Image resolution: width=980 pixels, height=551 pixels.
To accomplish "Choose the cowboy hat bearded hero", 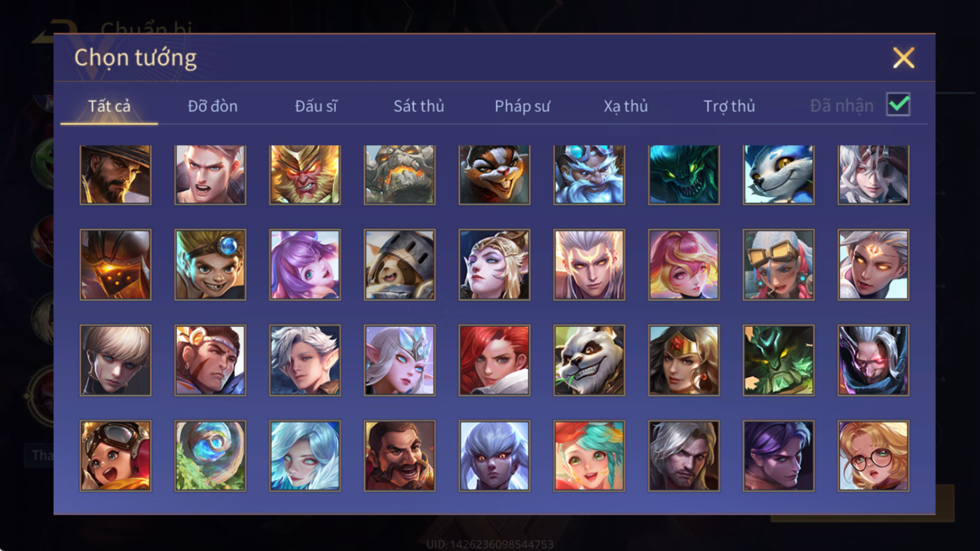I will [x=115, y=174].
